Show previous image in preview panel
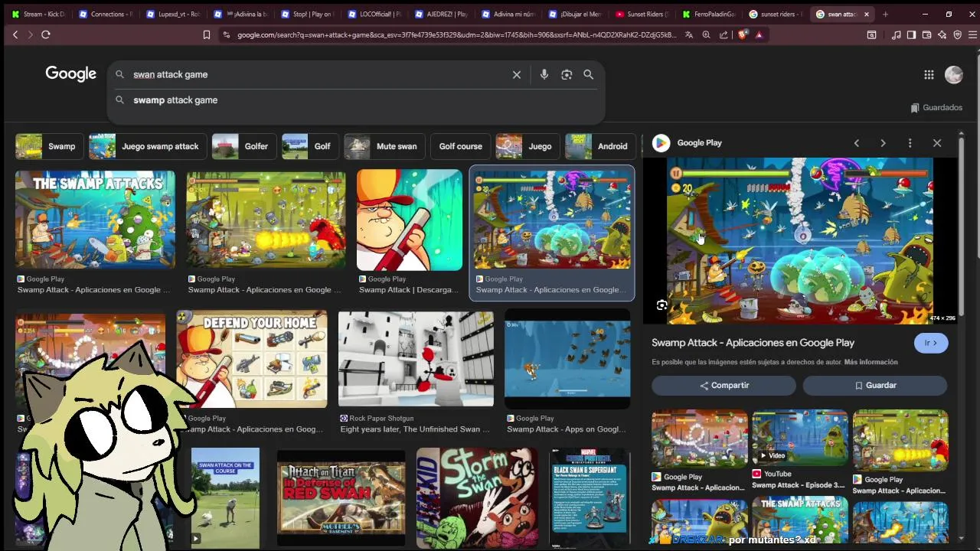980x551 pixels. 857,143
